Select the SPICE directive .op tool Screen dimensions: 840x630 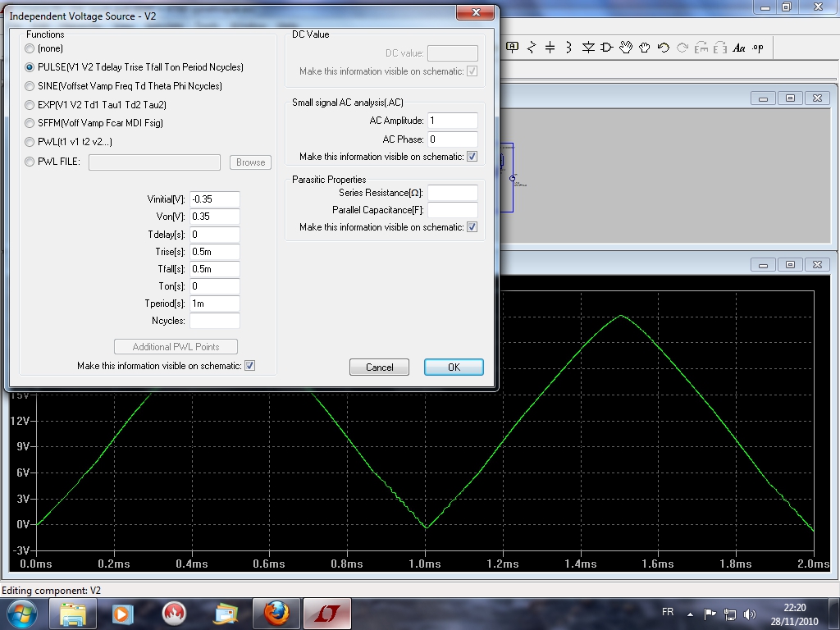pos(757,48)
